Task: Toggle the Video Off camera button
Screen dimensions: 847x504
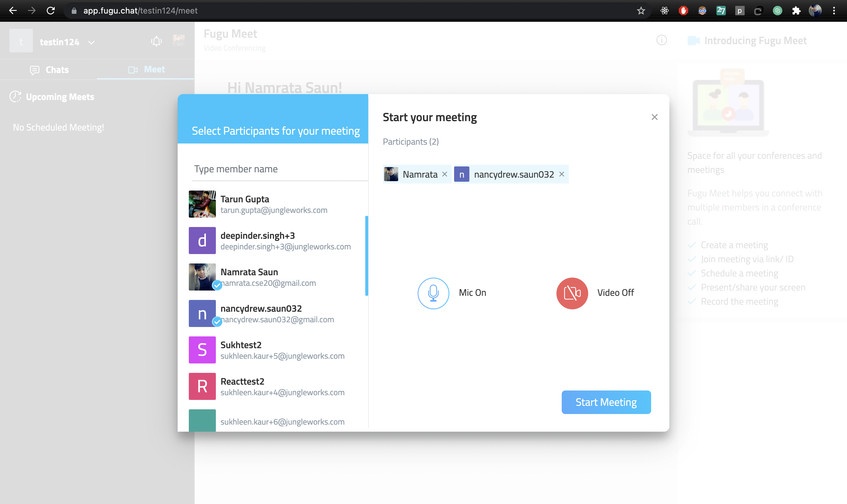Action: pos(572,293)
